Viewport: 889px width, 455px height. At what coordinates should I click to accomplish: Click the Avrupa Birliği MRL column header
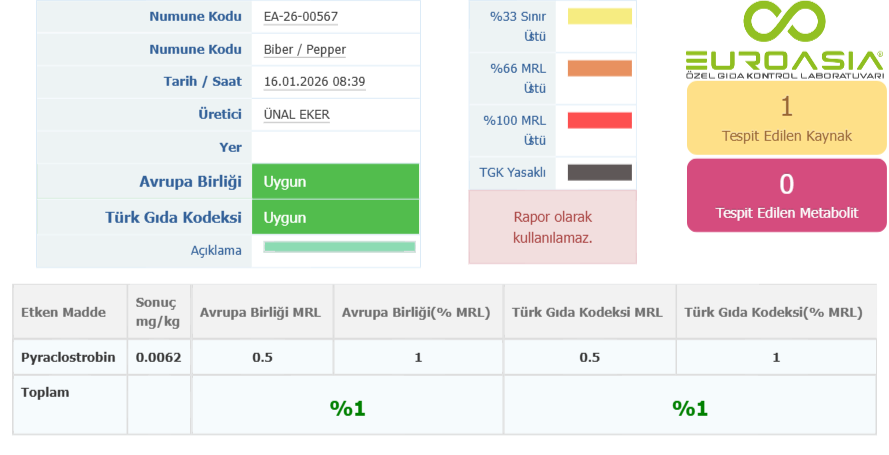point(260,312)
